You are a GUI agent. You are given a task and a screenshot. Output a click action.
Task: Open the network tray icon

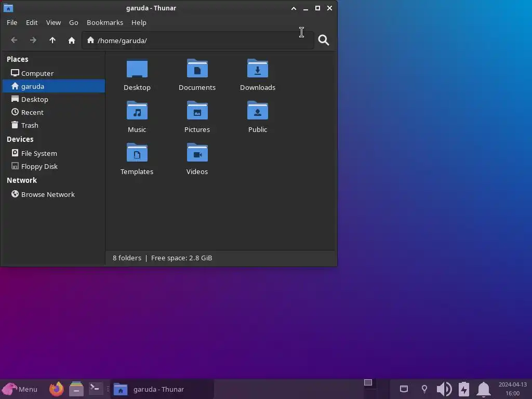pyautogui.click(x=404, y=389)
